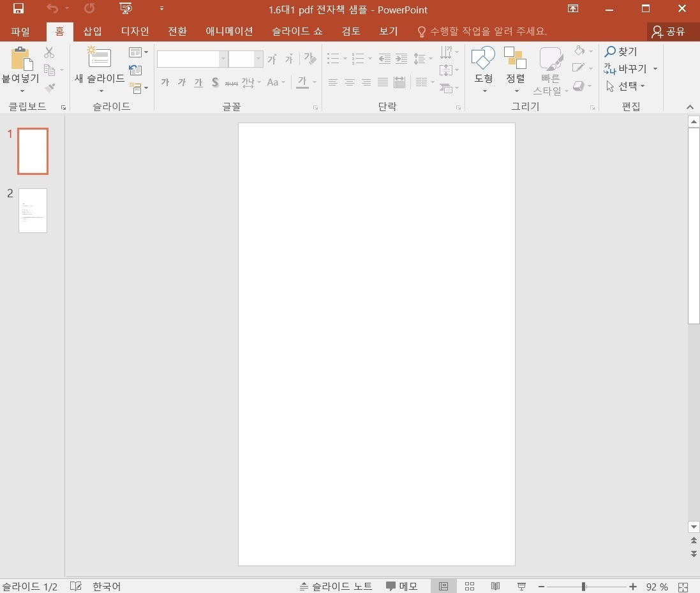This screenshot has width=700, height=593.
Task: Toggle underline formatting
Action: click(198, 82)
